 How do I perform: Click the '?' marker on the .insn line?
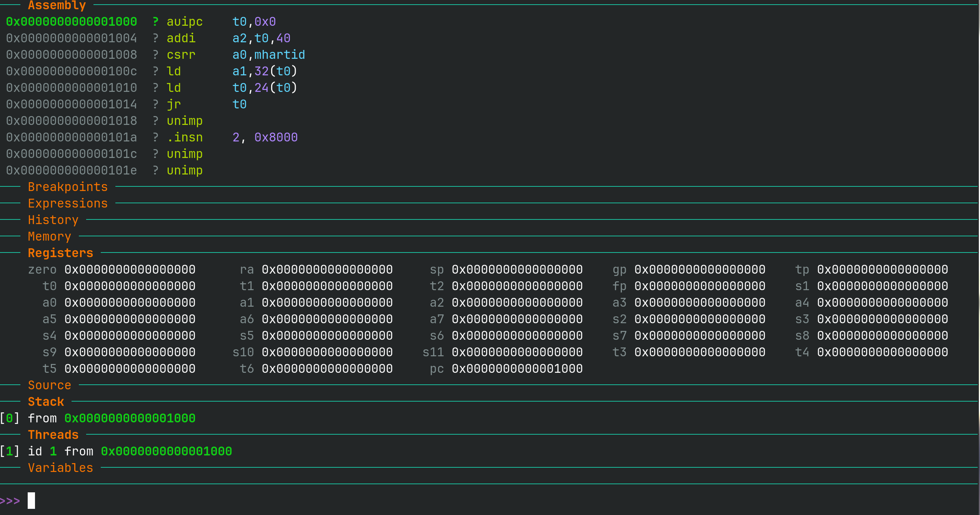tap(155, 137)
